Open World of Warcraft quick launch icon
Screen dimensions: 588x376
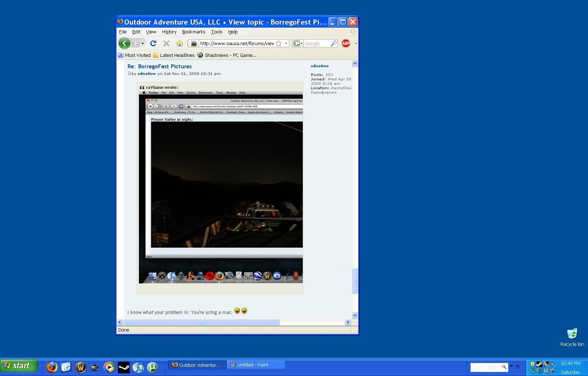(x=80, y=367)
